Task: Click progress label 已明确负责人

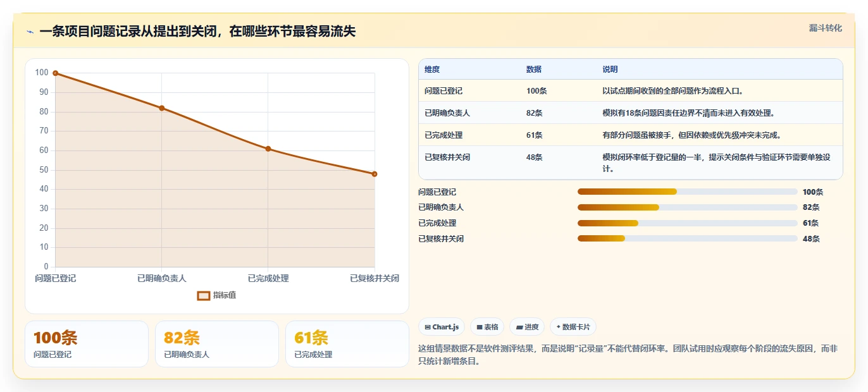Action: point(441,207)
